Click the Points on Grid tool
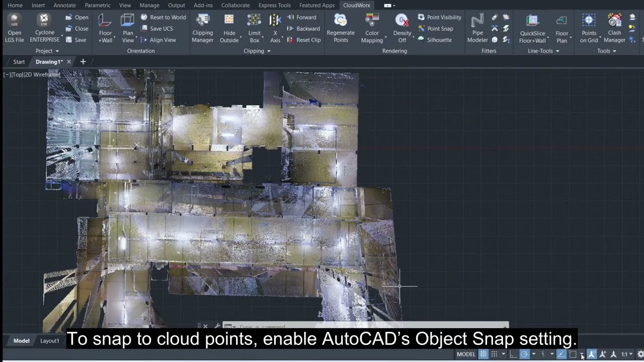 (x=589, y=28)
